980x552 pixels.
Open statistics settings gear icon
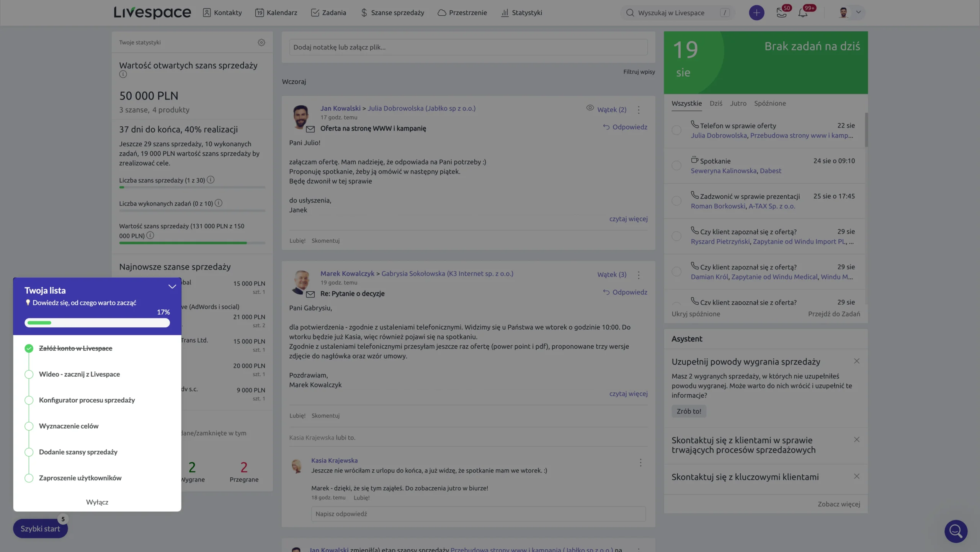261,42
